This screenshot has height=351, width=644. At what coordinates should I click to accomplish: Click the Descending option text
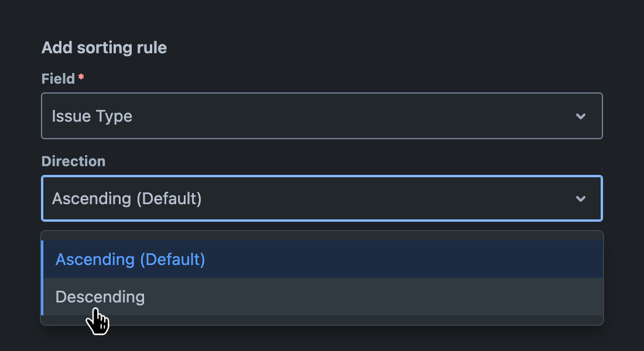(100, 297)
